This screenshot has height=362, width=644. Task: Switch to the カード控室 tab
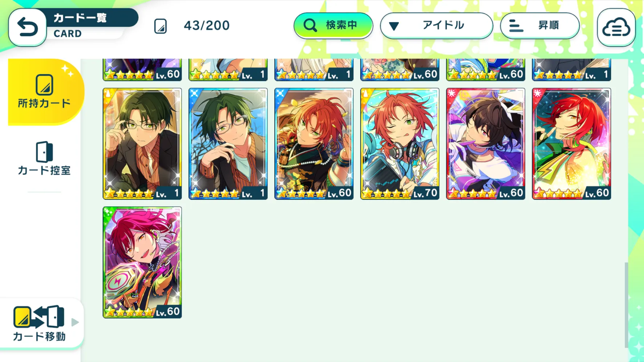(44, 158)
